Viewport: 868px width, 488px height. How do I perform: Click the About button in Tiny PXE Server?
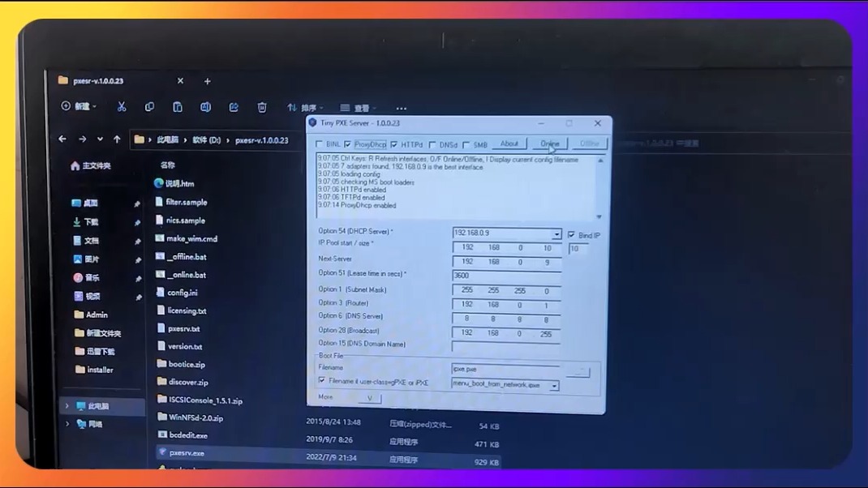coord(509,143)
